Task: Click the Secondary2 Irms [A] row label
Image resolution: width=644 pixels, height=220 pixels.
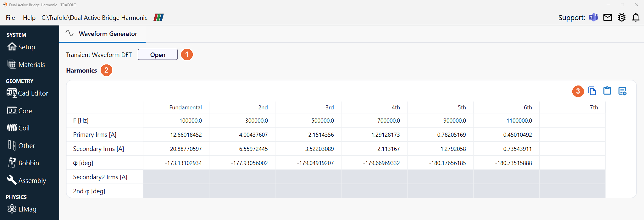Action: tap(100, 177)
